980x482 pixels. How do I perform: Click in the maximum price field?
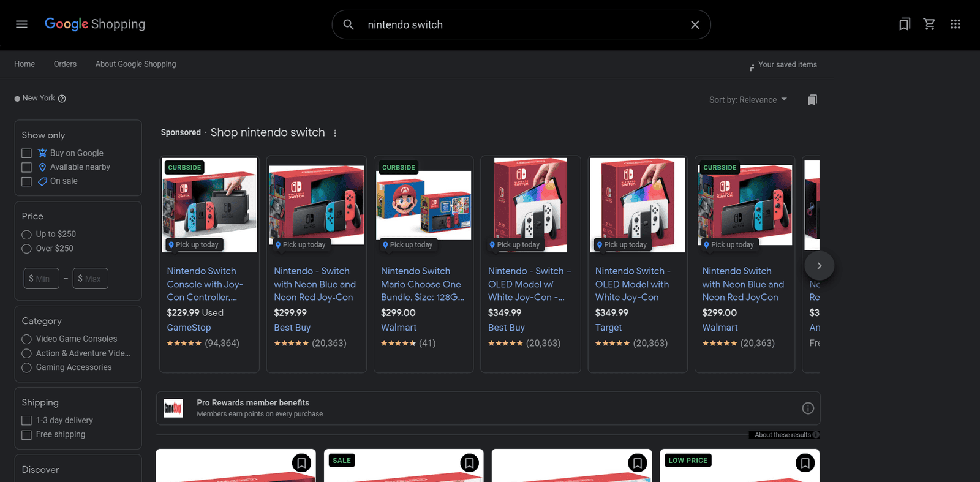coord(91,279)
